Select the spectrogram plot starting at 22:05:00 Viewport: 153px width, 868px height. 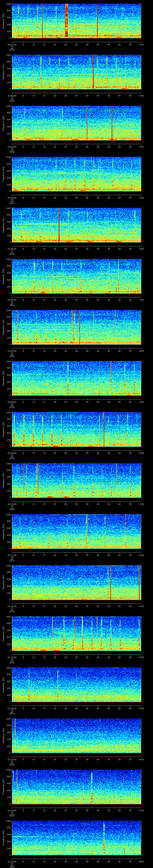click(x=77, y=225)
